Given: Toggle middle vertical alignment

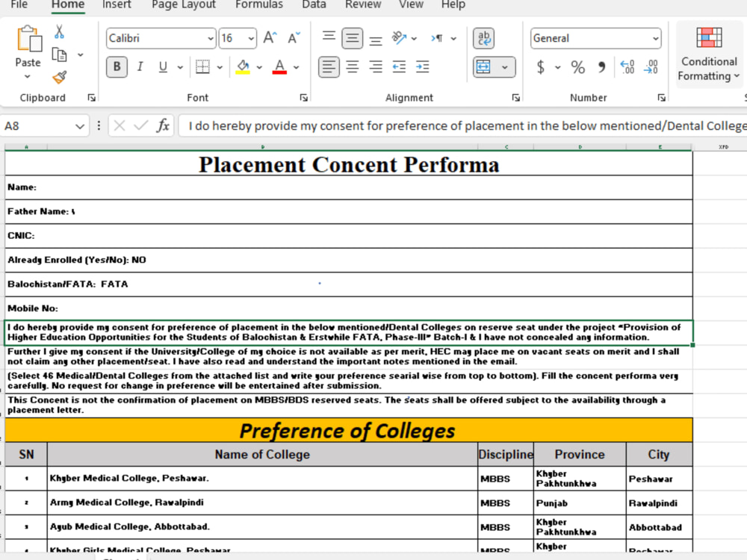Looking at the screenshot, I should pyautogui.click(x=352, y=38).
